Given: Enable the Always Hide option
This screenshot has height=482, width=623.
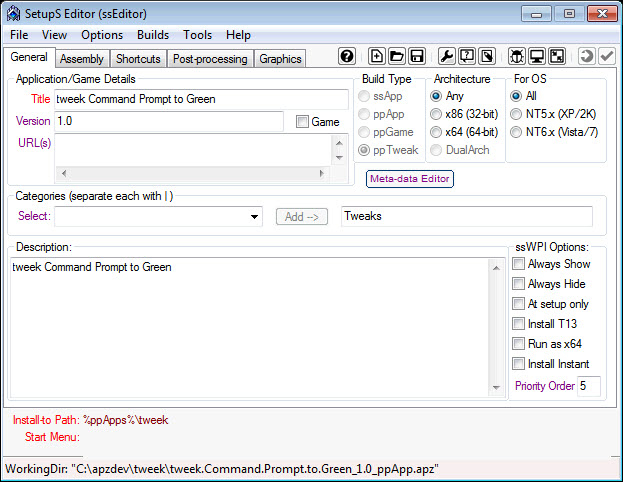Looking at the screenshot, I should (518, 284).
